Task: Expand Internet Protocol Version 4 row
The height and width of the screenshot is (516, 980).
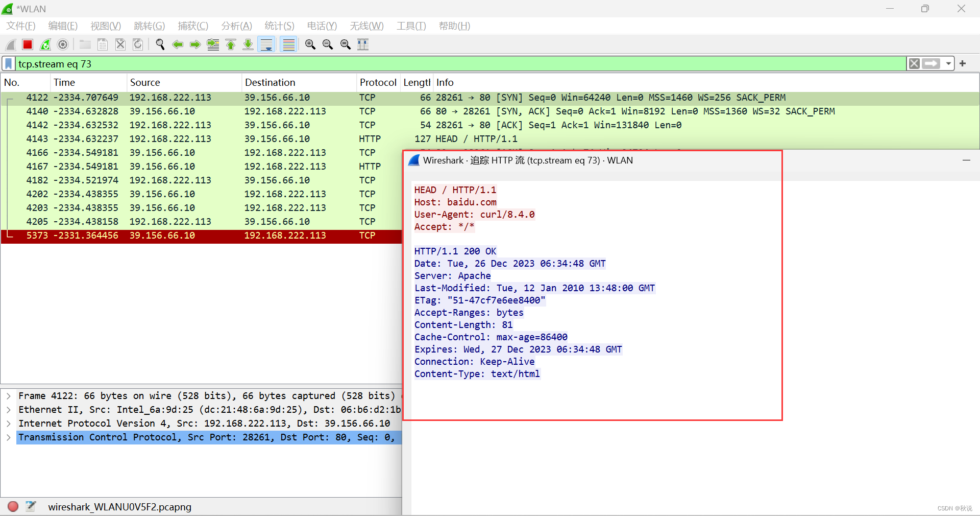Action: pos(9,424)
